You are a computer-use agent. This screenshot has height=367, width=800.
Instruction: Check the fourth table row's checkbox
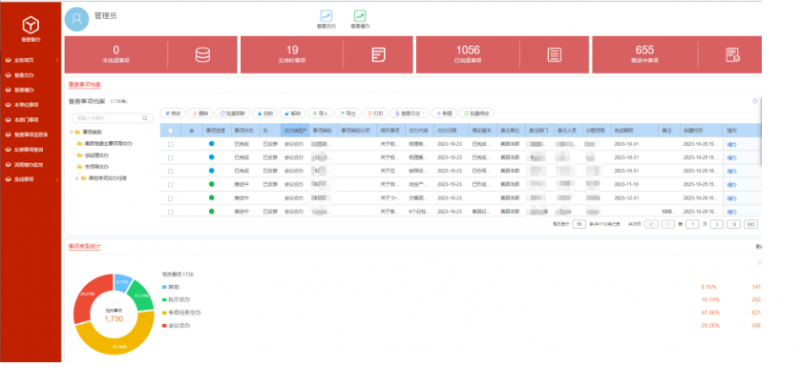click(x=170, y=185)
